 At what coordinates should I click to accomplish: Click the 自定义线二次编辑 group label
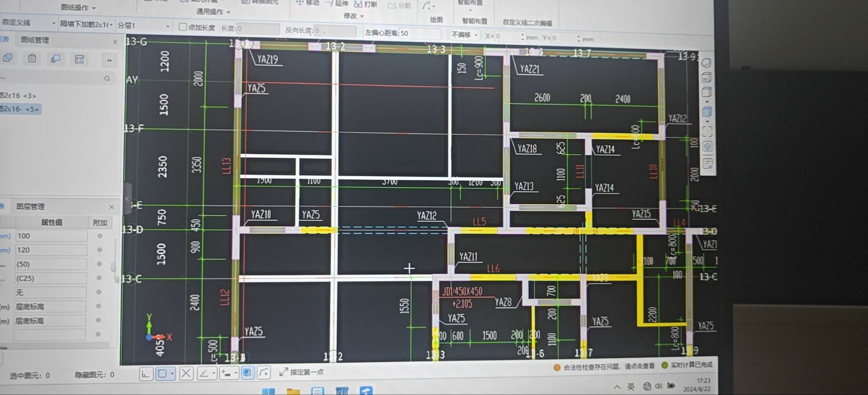coord(527,22)
